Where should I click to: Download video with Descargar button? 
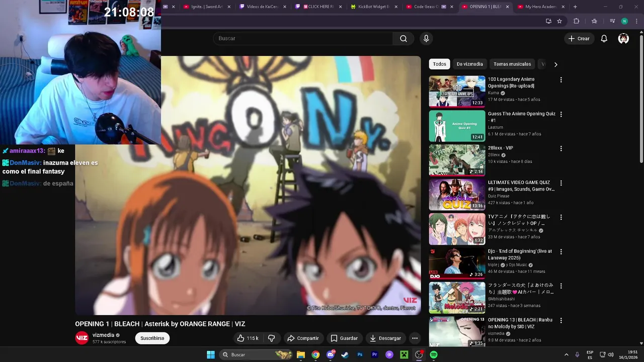[385, 338]
